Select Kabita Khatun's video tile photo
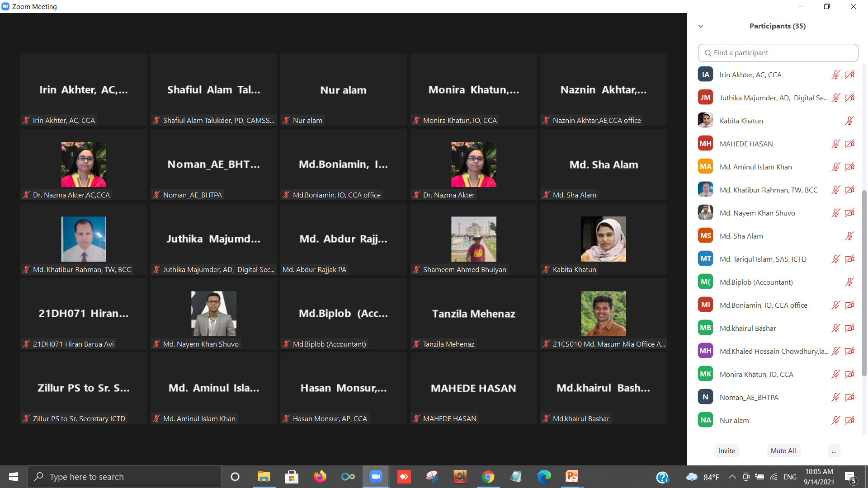 [x=603, y=239]
